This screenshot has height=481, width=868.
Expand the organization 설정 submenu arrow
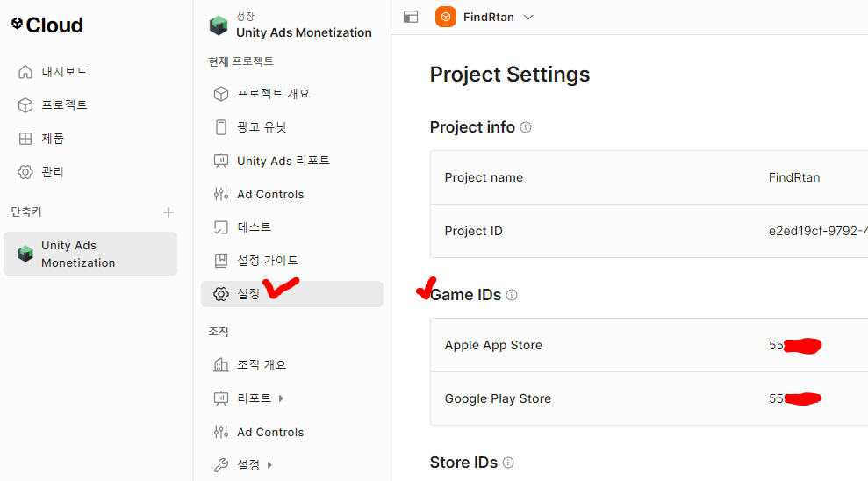point(269,465)
